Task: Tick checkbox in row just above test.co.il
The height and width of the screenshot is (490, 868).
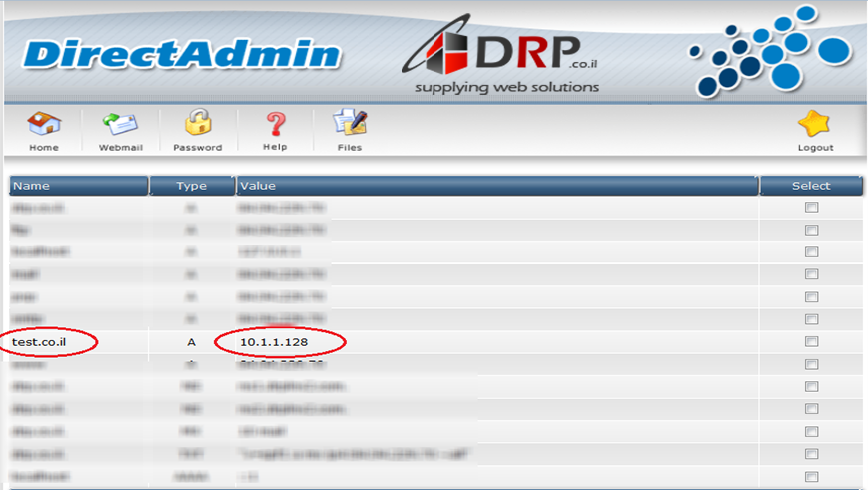Action: click(811, 319)
